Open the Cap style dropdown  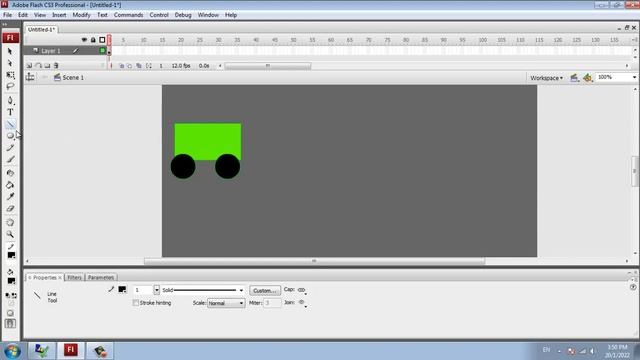302,290
